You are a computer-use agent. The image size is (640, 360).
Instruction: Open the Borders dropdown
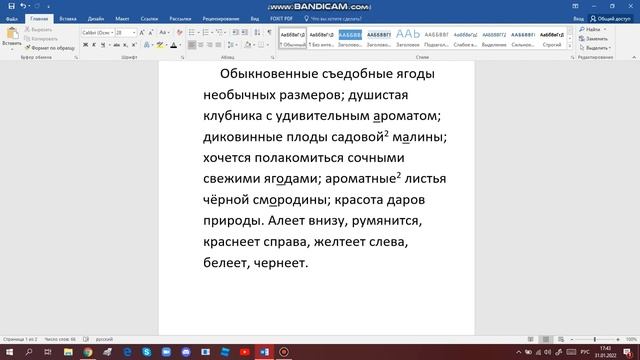coord(267,45)
